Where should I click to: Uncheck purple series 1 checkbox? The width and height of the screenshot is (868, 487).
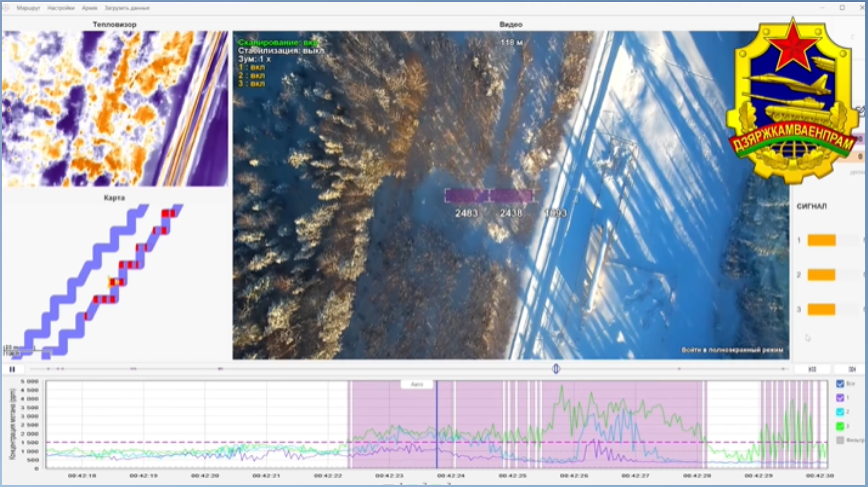tap(840, 398)
